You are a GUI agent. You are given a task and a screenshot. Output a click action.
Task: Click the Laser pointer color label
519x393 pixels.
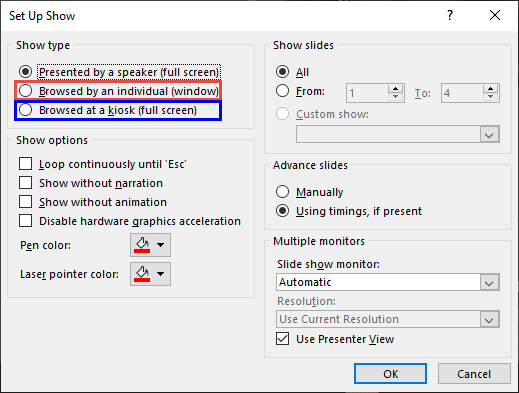pyautogui.click(x=69, y=274)
